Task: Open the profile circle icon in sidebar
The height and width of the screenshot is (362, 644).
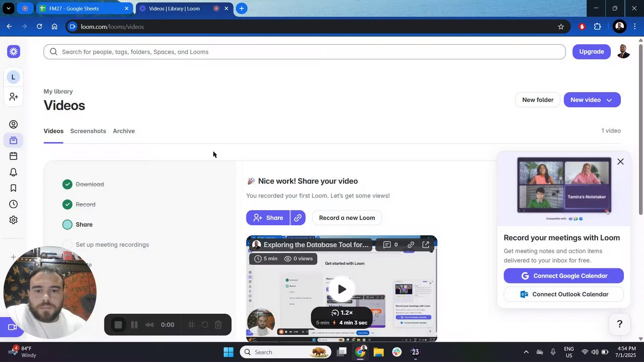Action: [x=14, y=125]
